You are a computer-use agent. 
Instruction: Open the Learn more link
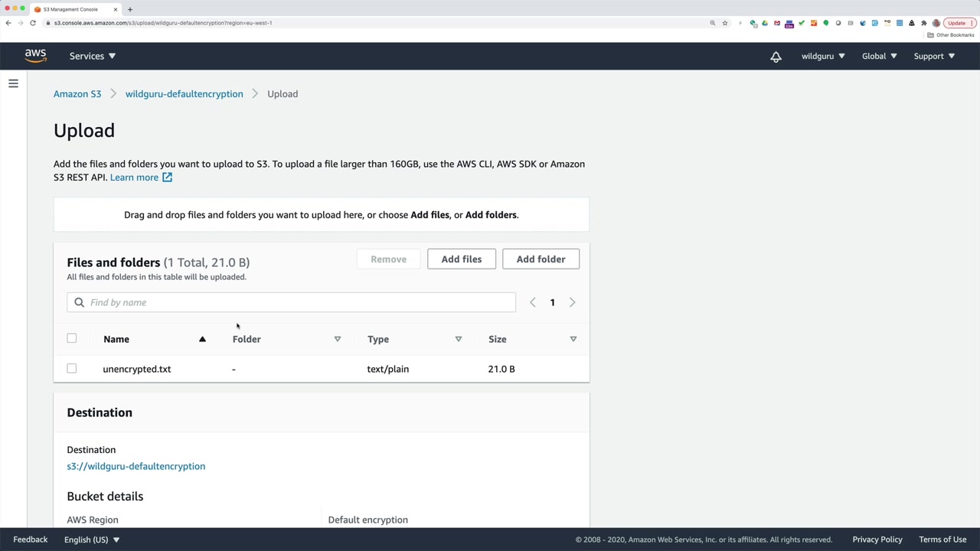pos(134,178)
